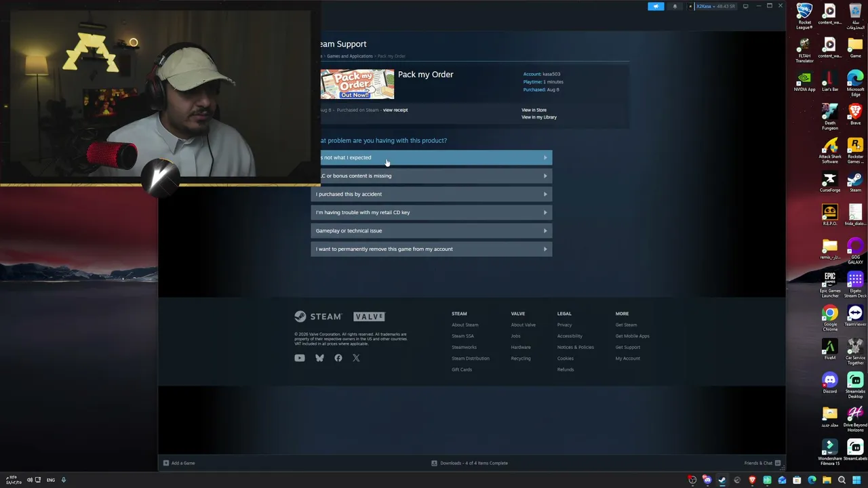Open Steam Distribution footer link
The width and height of the screenshot is (868, 488).
[471, 359]
